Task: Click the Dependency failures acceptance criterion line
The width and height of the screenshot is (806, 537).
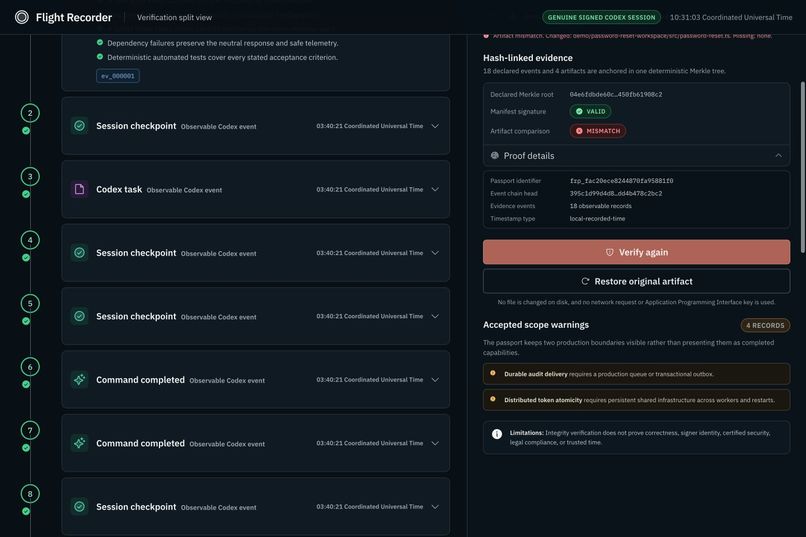Action: pos(223,43)
